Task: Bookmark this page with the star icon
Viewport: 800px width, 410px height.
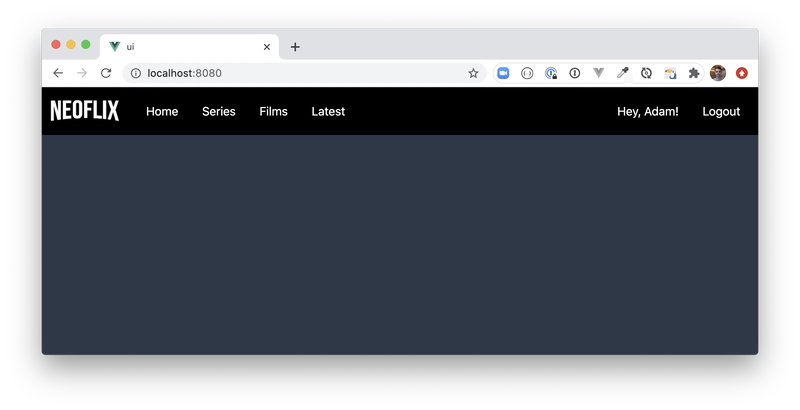Action: (473, 73)
